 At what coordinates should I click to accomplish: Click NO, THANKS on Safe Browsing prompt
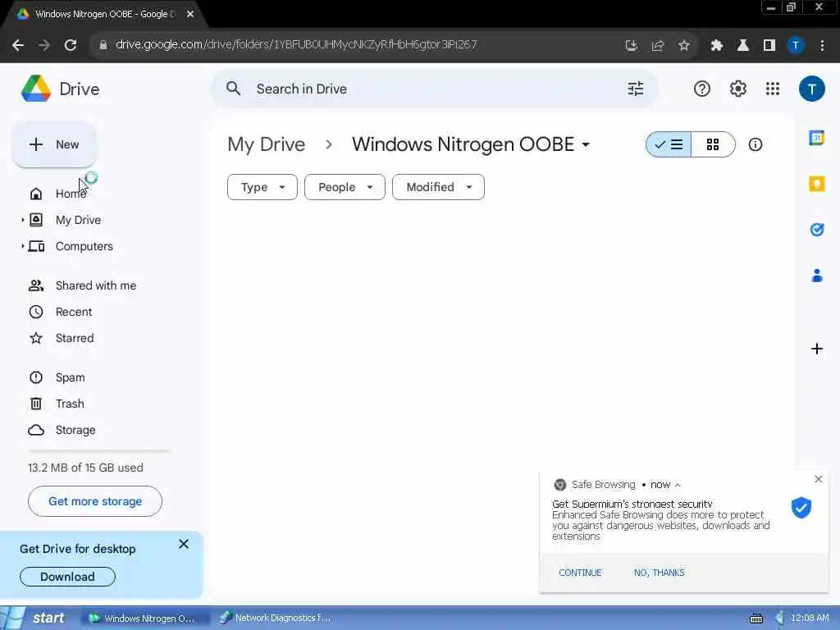tap(659, 573)
